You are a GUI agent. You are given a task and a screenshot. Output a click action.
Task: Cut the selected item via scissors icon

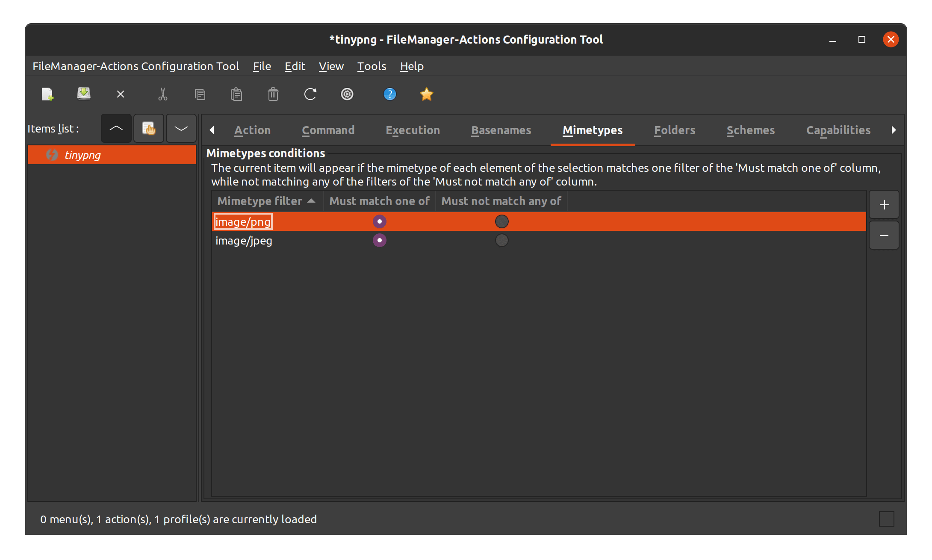pos(163,94)
